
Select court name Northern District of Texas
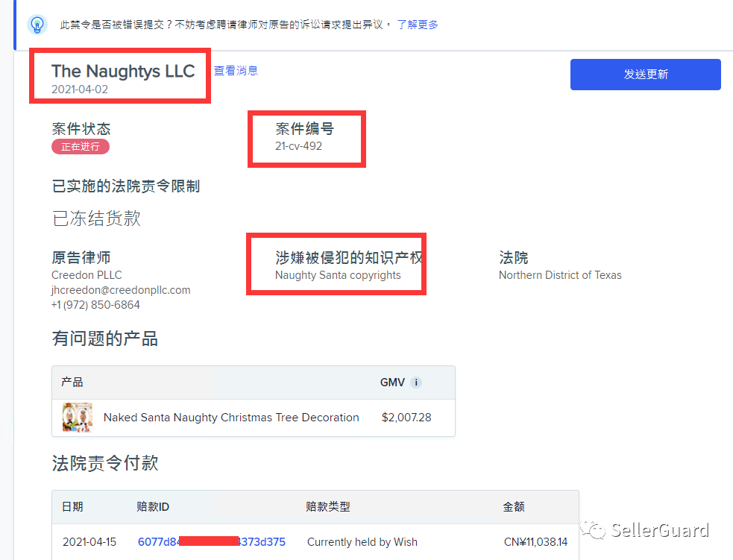point(560,275)
